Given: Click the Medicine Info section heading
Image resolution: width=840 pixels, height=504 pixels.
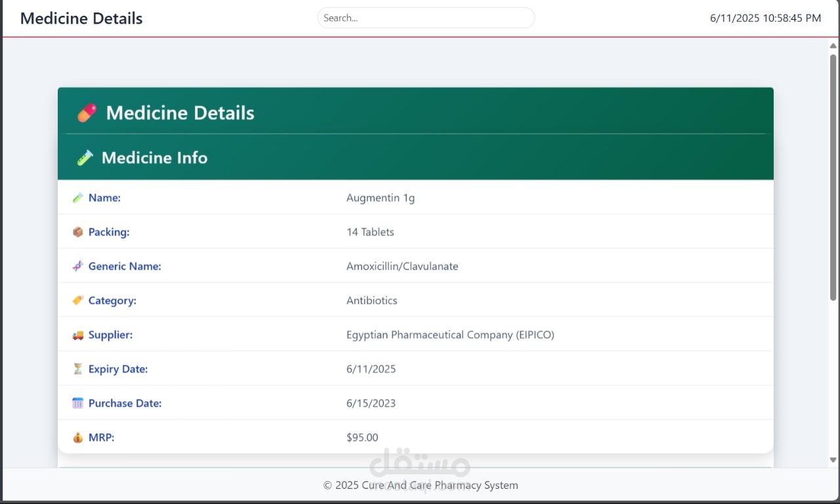Looking at the screenshot, I should coord(154,157).
